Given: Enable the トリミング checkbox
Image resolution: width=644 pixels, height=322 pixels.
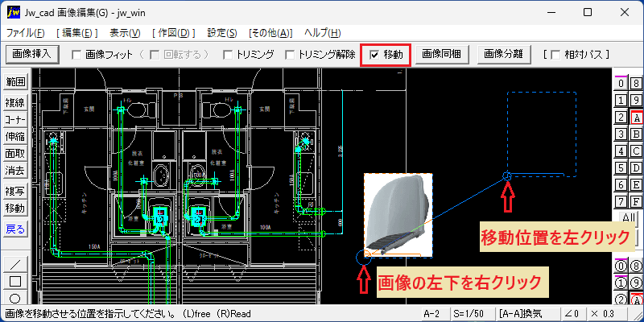Looking at the screenshot, I should coord(228,55).
